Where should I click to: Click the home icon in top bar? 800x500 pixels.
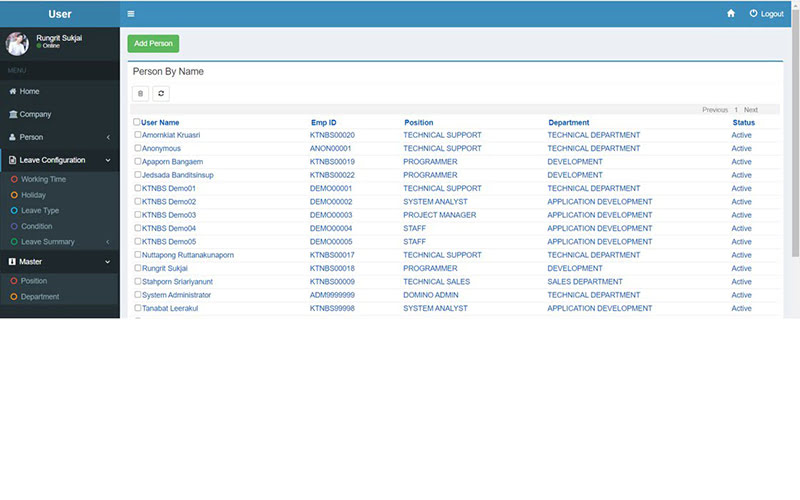pos(731,14)
